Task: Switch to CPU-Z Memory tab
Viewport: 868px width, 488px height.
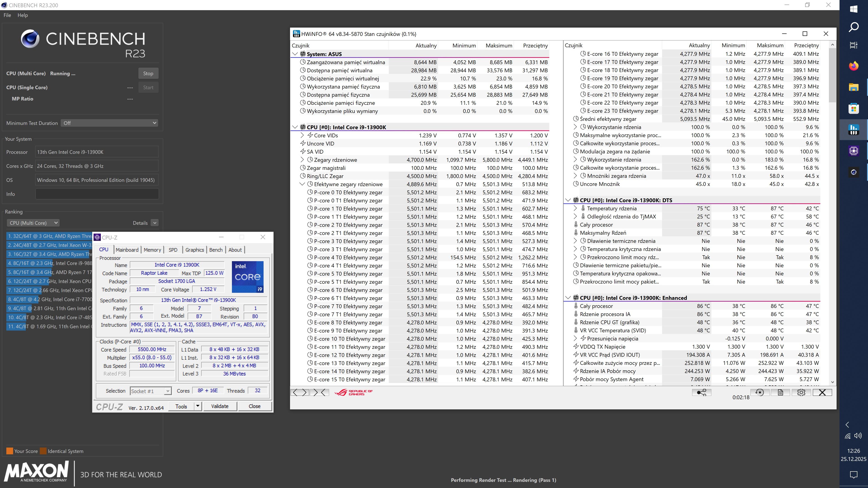Action: (x=152, y=250)
